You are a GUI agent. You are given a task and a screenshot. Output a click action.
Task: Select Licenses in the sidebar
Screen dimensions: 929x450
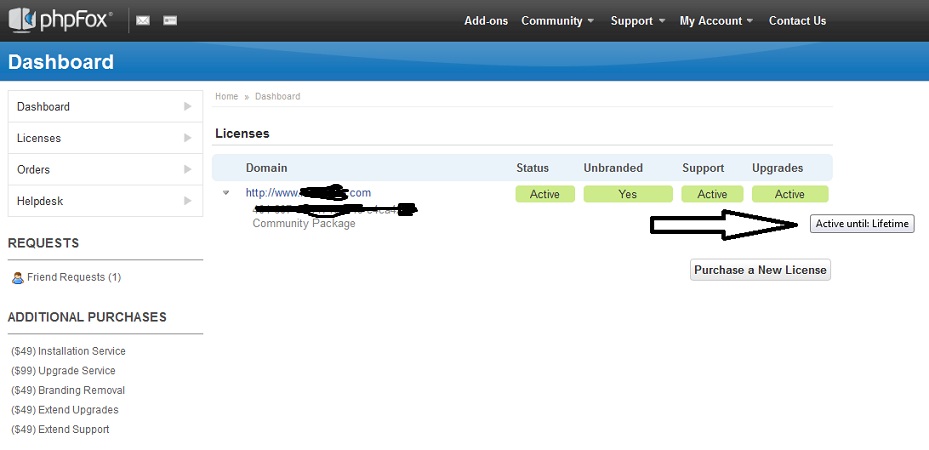tap(105, 138)
